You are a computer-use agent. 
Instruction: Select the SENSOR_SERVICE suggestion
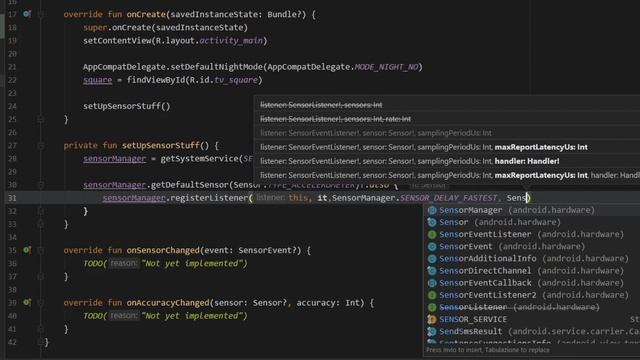531,319
